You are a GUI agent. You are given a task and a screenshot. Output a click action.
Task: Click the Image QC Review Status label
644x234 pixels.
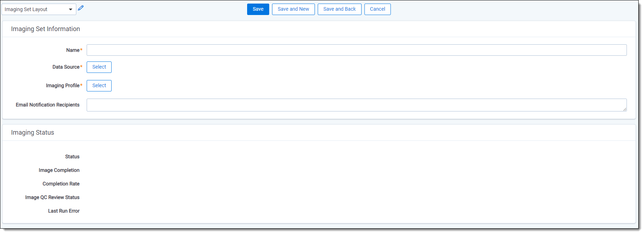[52, 198]
